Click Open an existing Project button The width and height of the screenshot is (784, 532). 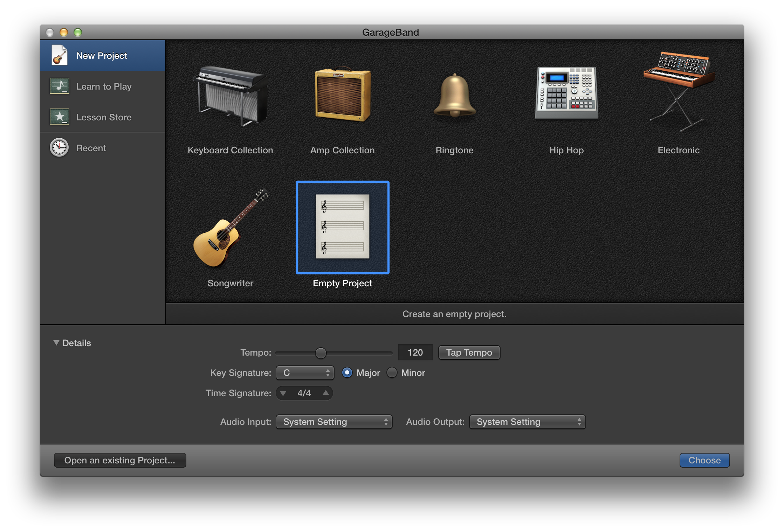click(x=120, y=460)
